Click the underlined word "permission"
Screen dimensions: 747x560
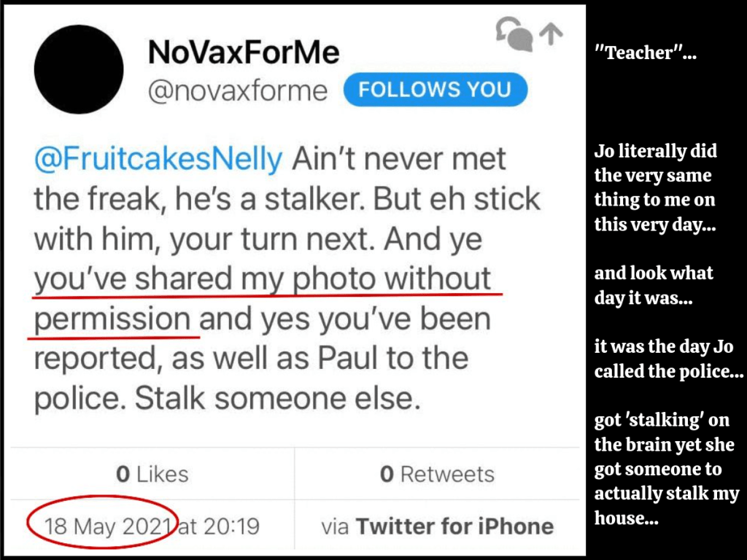click(x=112, y=319)
